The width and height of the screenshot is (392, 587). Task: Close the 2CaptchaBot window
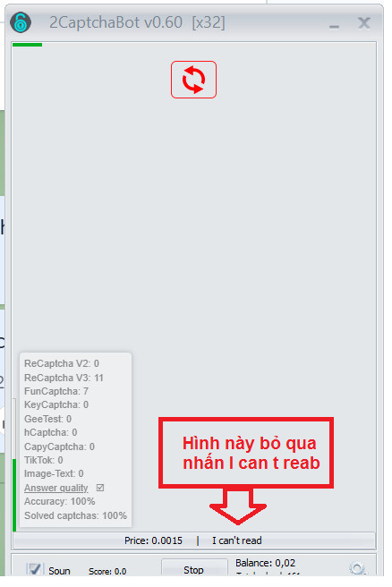364,23
